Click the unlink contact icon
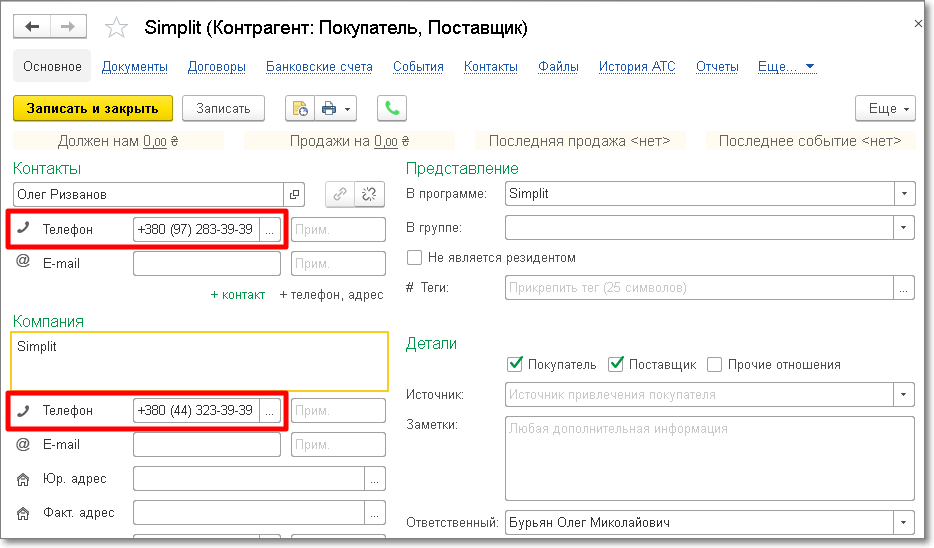 pyautogui.click(x=370, y=194)
